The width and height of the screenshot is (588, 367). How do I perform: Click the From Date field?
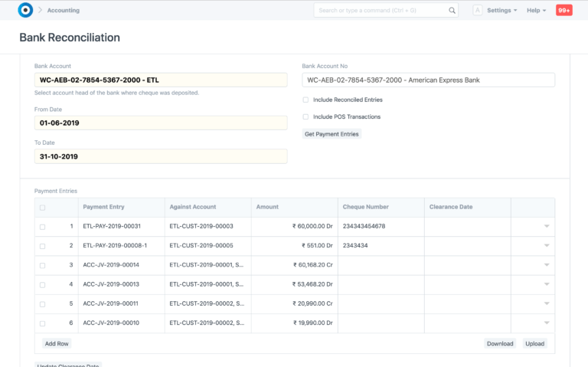click(161, 123)
